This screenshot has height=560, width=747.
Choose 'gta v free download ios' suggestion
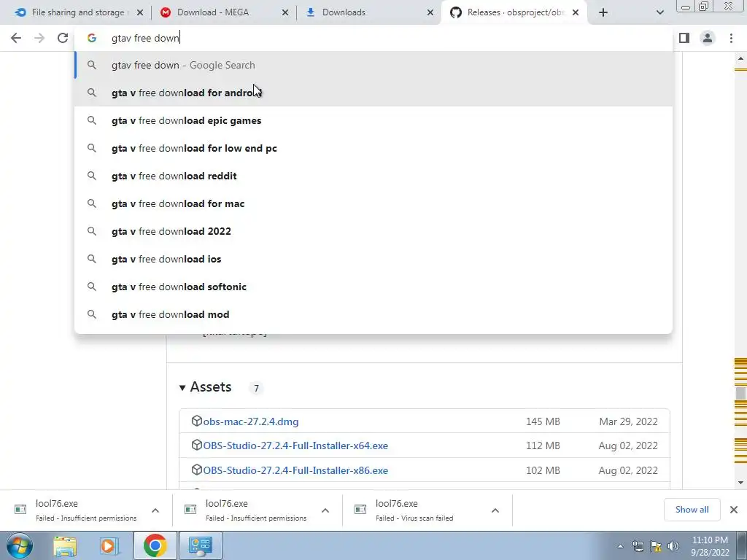coord(374,259)
